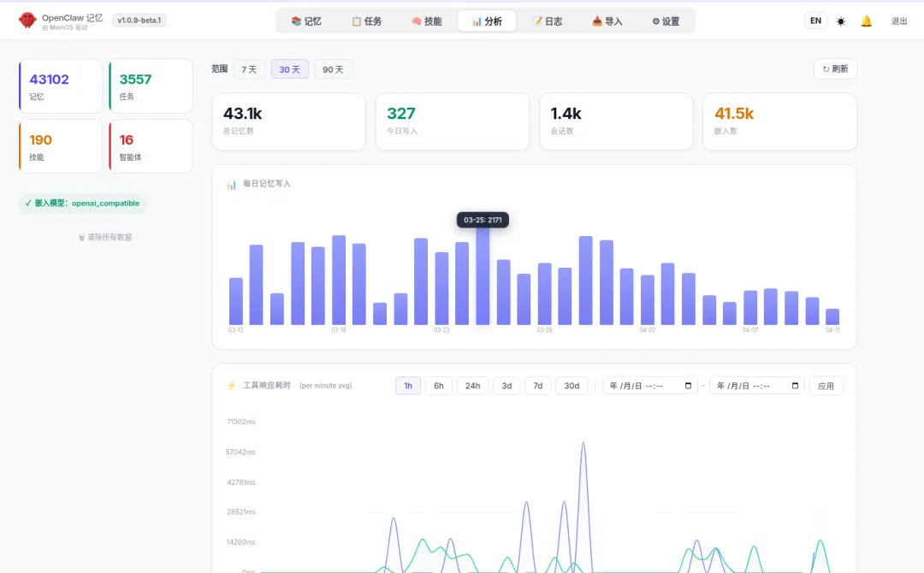The image size is (924, 573).
Task: Toggle the light/dark theme sun icon
Action: [x=841, y=21]
